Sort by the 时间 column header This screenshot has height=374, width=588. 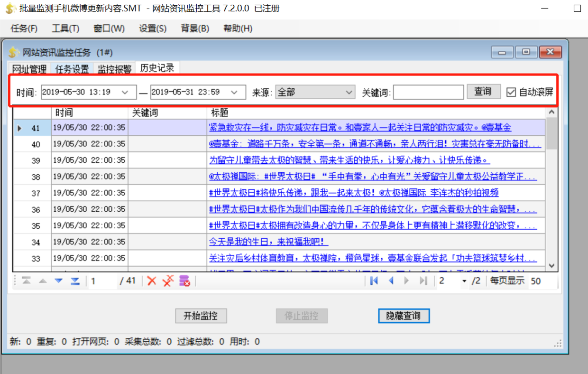(90, 112)
